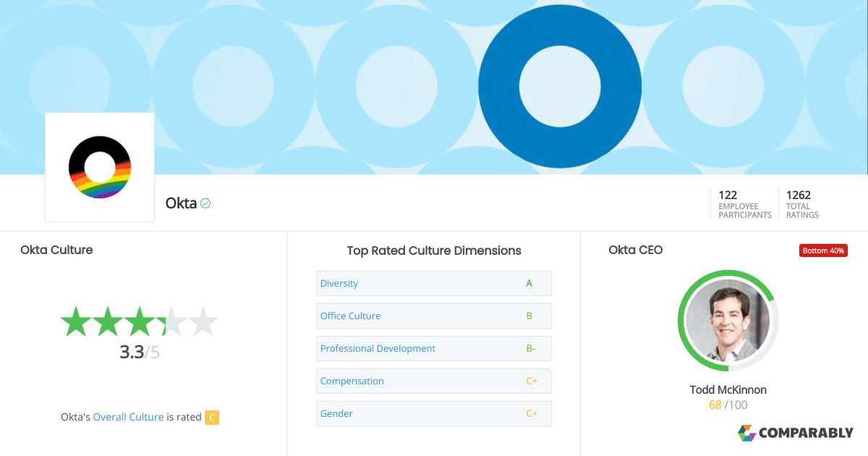Screen dimensions: 868x456
Task: Click the 3.3/5 culture score
Action: point(139,352)
